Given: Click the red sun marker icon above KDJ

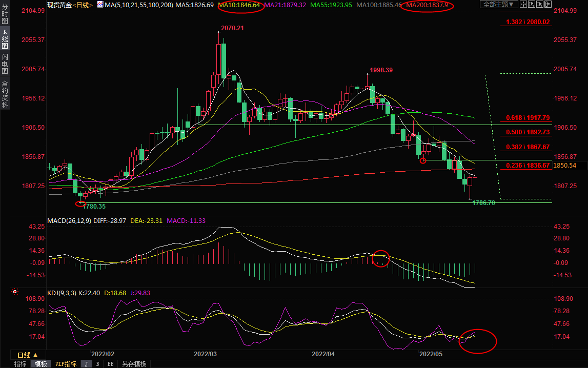Looking at the screenshot, I should point(14,293).
